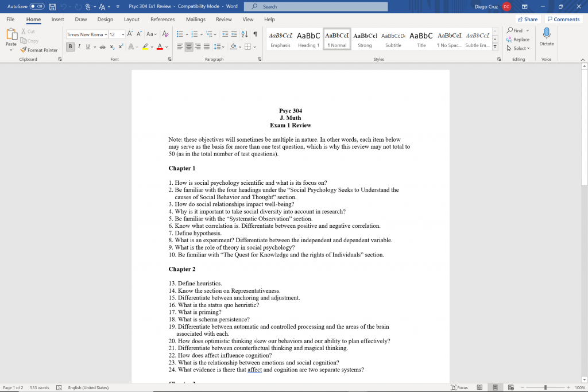Select the Format Painter tool
The width and height of the screenshot is (588, 392).
pos(39,50)
